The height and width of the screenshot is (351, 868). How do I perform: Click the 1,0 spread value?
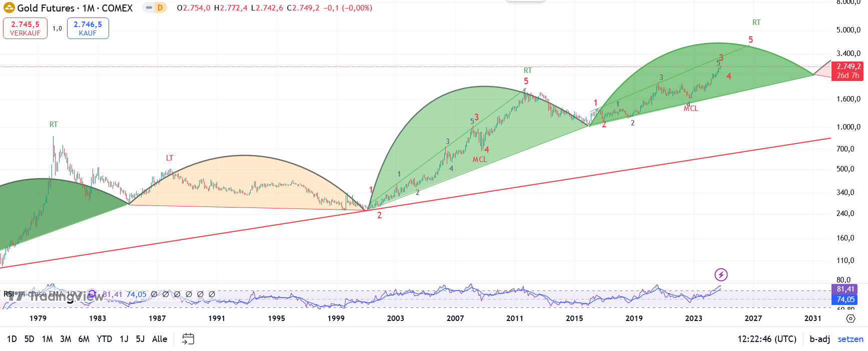pyautogui.click(x=58, y=28)
